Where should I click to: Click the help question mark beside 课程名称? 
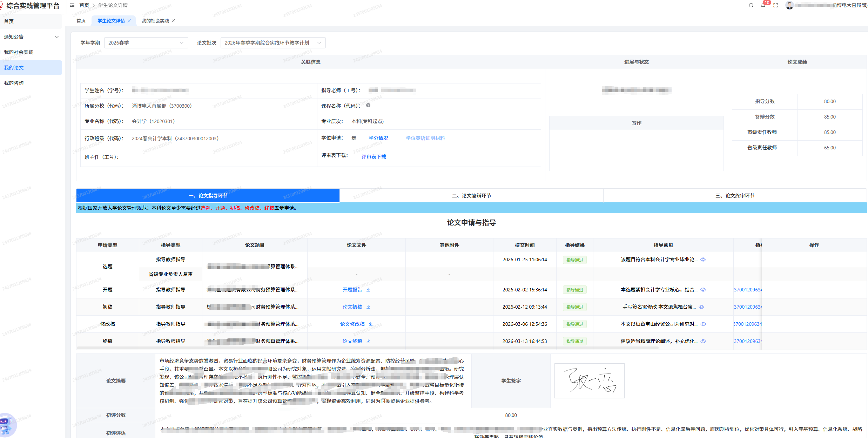(x=368, y=105)
